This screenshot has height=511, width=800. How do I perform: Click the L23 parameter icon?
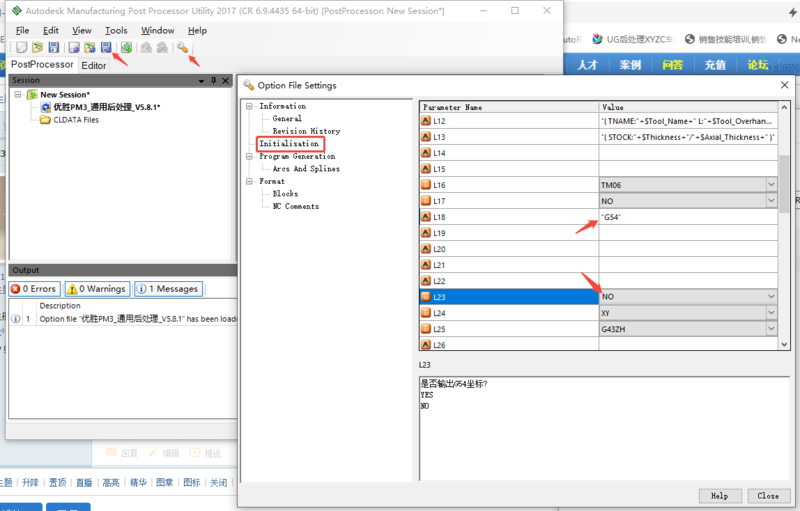(x=426, y=297)
